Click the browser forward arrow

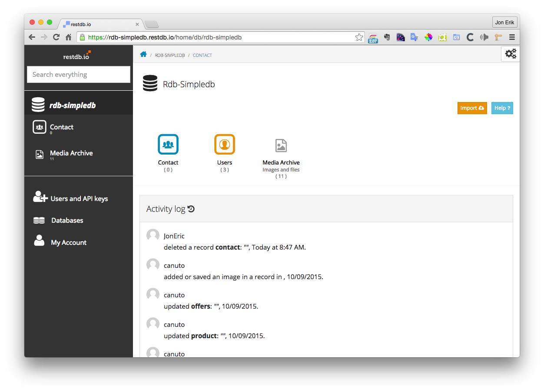click(x=44, y=37)
